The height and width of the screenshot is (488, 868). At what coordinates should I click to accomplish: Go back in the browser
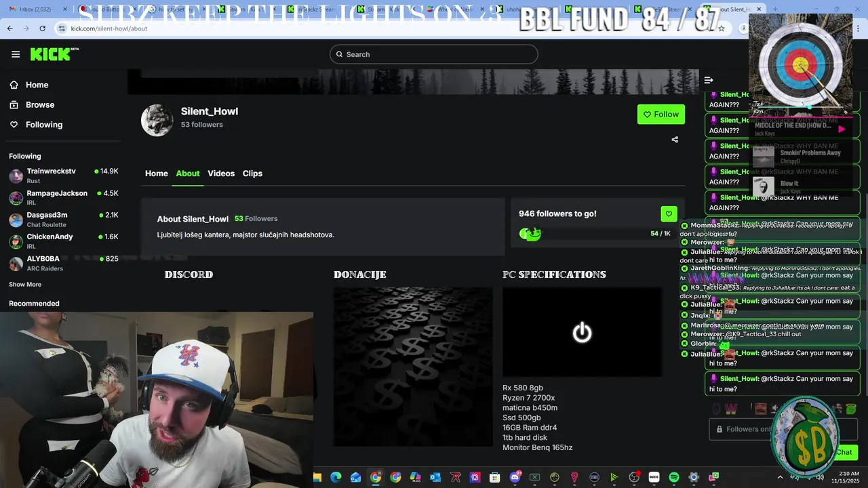coord(9,28)
